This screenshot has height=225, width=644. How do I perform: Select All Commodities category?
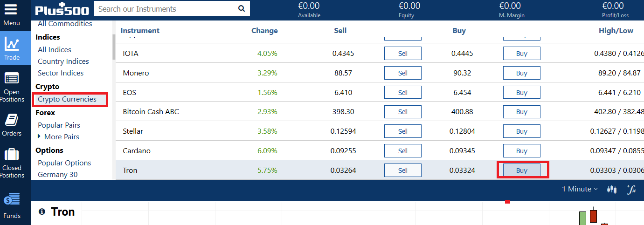65,24
